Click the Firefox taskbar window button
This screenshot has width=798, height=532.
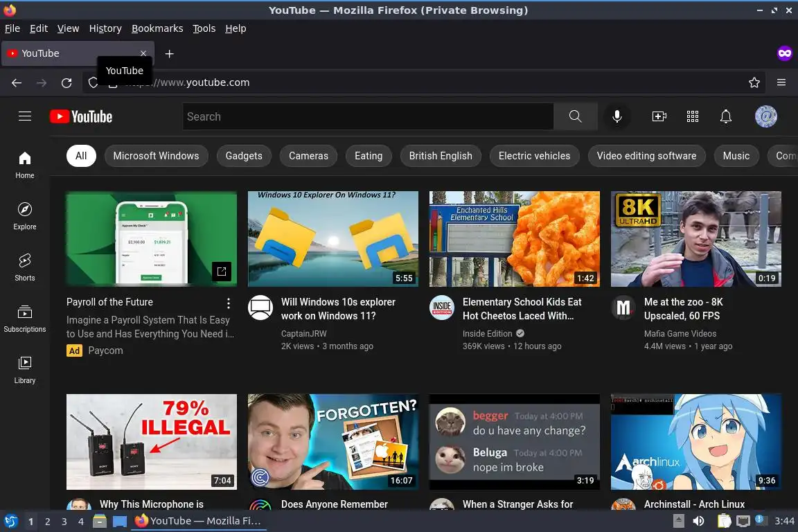(199, 521)
